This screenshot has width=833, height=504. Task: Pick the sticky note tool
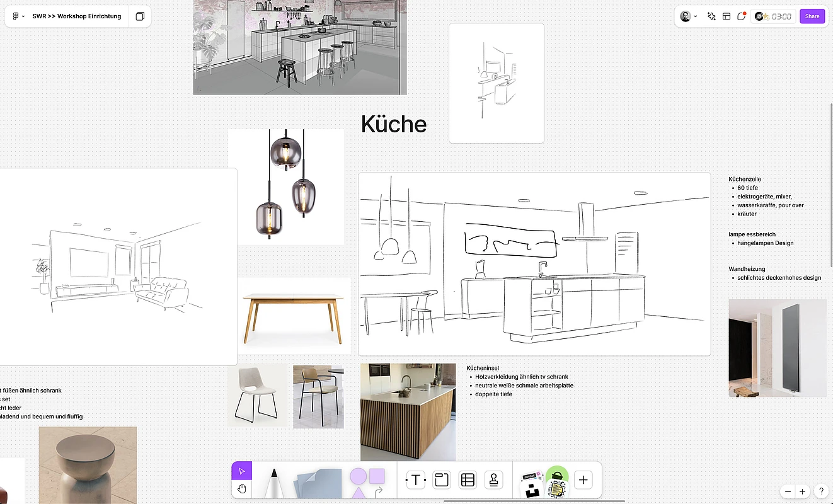coord(319,483)
